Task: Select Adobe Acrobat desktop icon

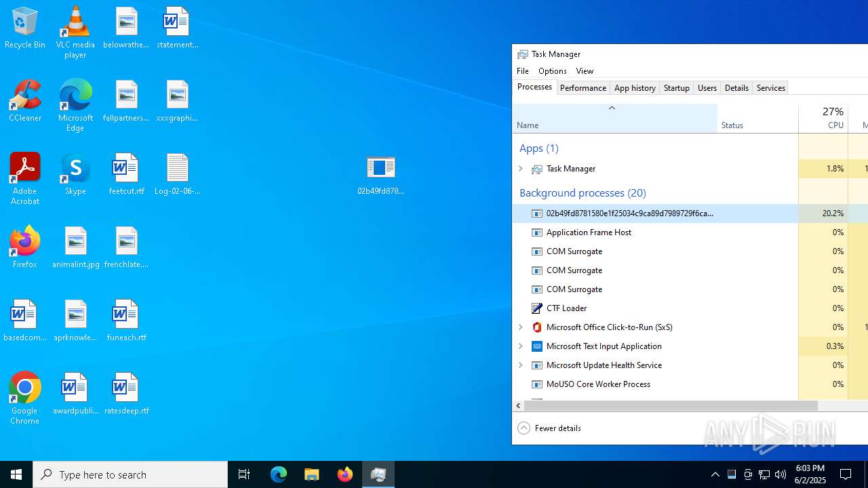Action: [x=25, y=179]
